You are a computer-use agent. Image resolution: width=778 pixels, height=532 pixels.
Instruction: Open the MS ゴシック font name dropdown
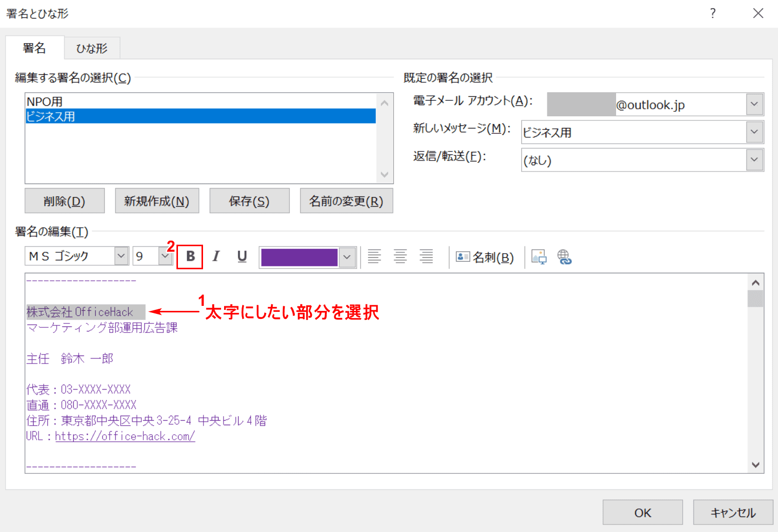point(121,256)
